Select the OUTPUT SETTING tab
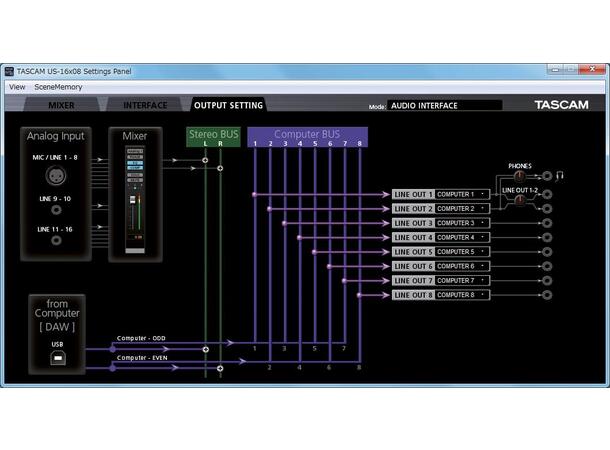This screenshot has height=450, width=610. pyautogui.click(x=228, y=105)
